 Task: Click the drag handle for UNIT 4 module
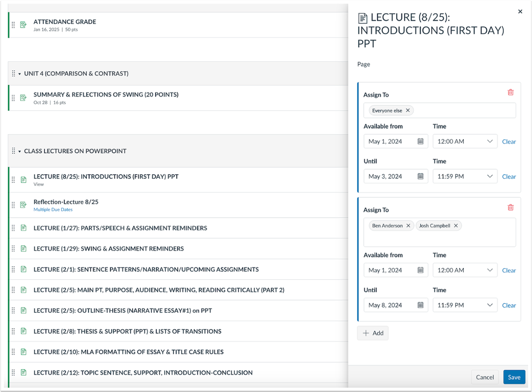point(13,73)
